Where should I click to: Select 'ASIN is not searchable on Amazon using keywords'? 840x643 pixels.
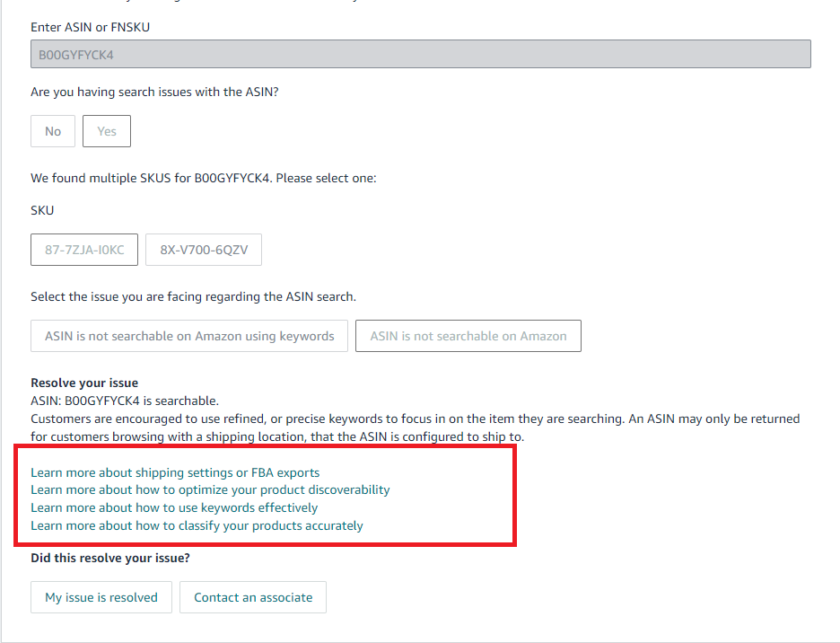pos(189,336)
